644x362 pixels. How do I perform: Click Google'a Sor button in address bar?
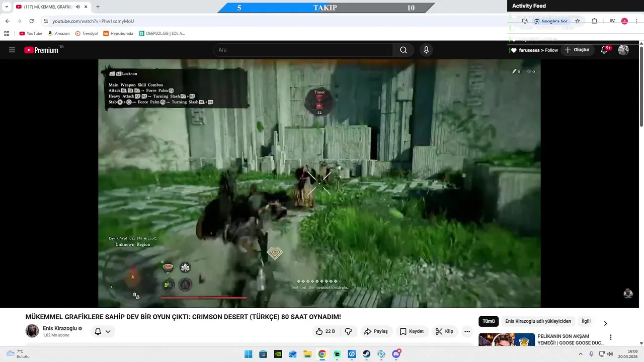tap(550, 21)
